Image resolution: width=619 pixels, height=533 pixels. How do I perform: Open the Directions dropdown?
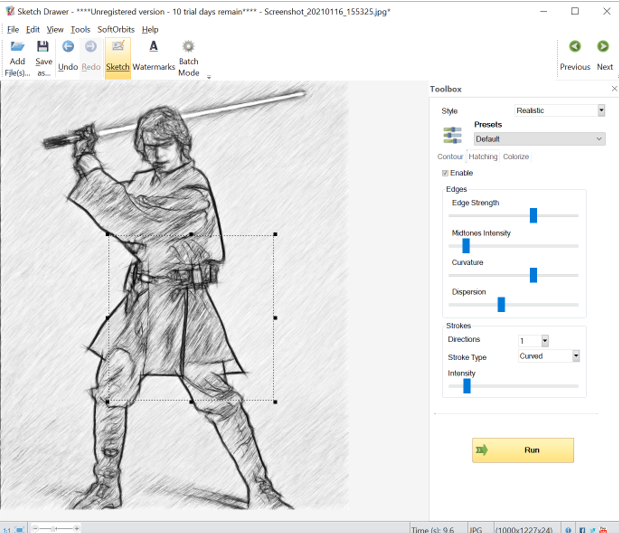click(x=533, y=341)
